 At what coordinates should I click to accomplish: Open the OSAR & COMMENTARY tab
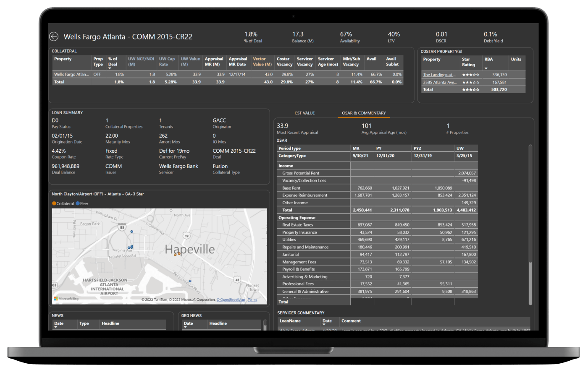[364, 113]
